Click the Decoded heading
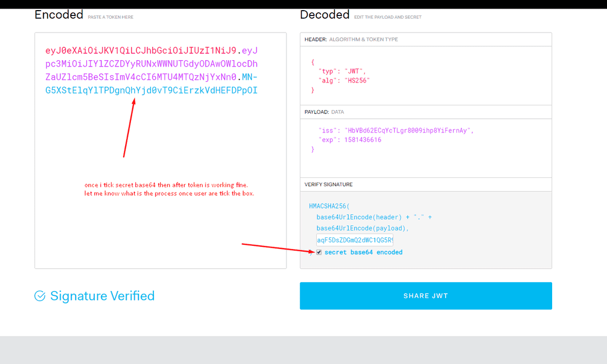The width and height of the screenshot is (607, 364). [x=324, y=15]
